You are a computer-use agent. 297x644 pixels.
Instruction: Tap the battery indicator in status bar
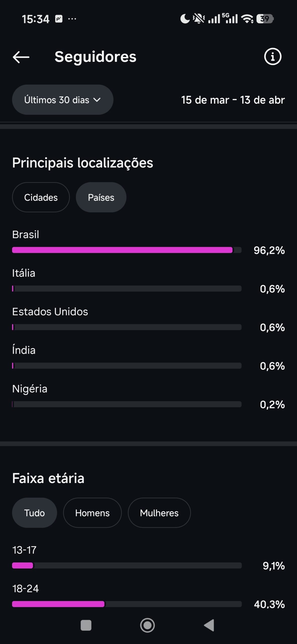pyautogui.click(x=265, y=19)
